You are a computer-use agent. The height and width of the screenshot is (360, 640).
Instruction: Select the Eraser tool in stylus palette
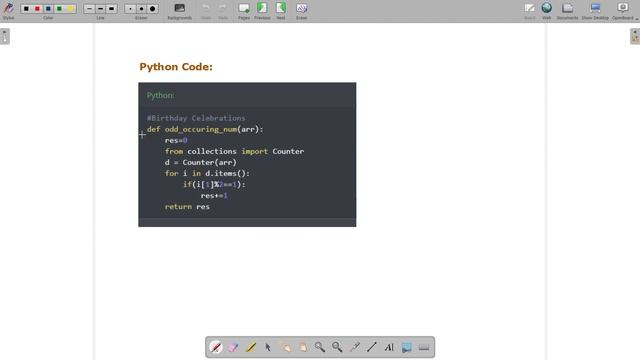tap(233, 347)
